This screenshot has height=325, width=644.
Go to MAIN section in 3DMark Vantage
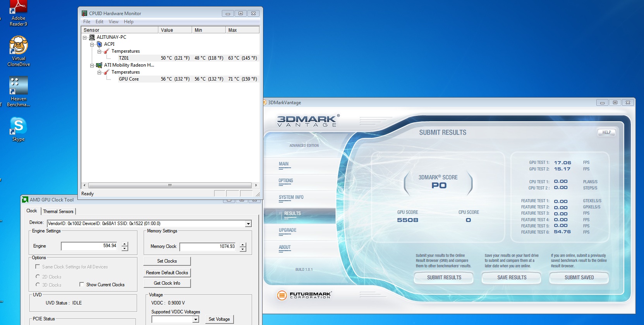(283, 164)
